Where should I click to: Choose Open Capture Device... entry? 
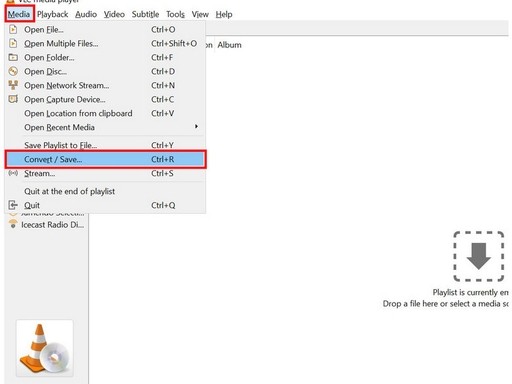pos(105,100)
